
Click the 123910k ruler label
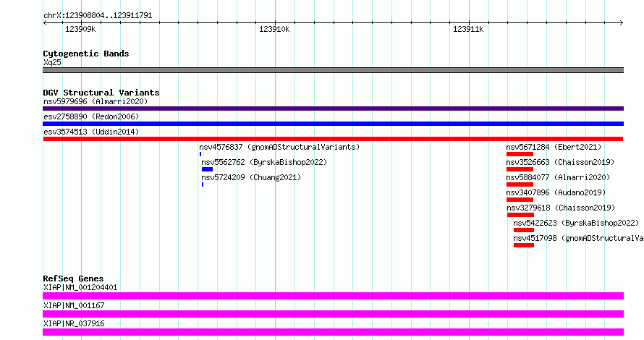coord(274,29)
